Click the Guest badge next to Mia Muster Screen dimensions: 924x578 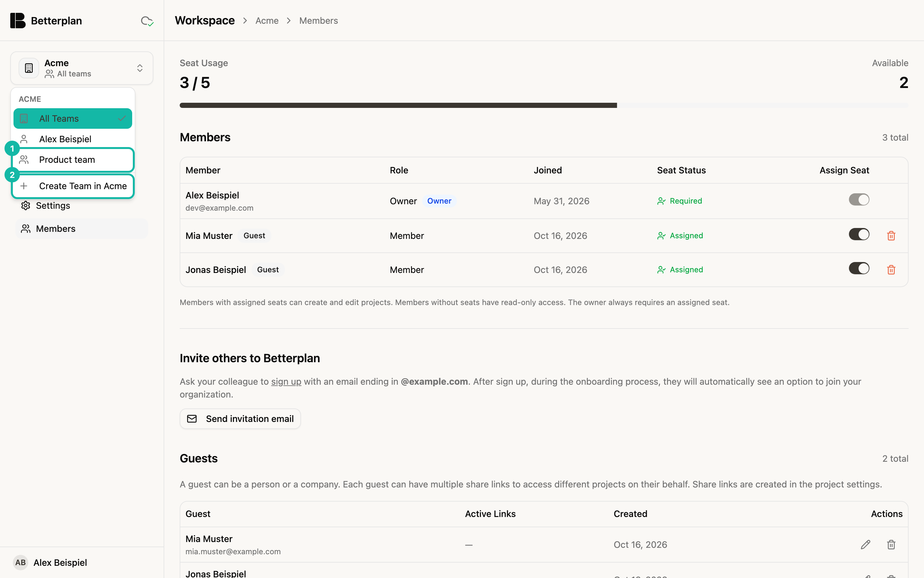click(254, 236)
